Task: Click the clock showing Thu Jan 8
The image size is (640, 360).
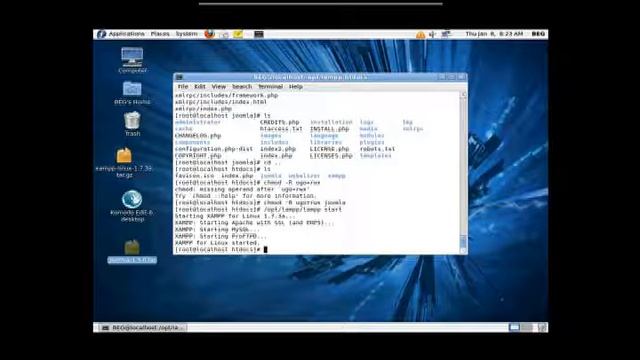Action: pyautogui.click(x=494, y=34)
